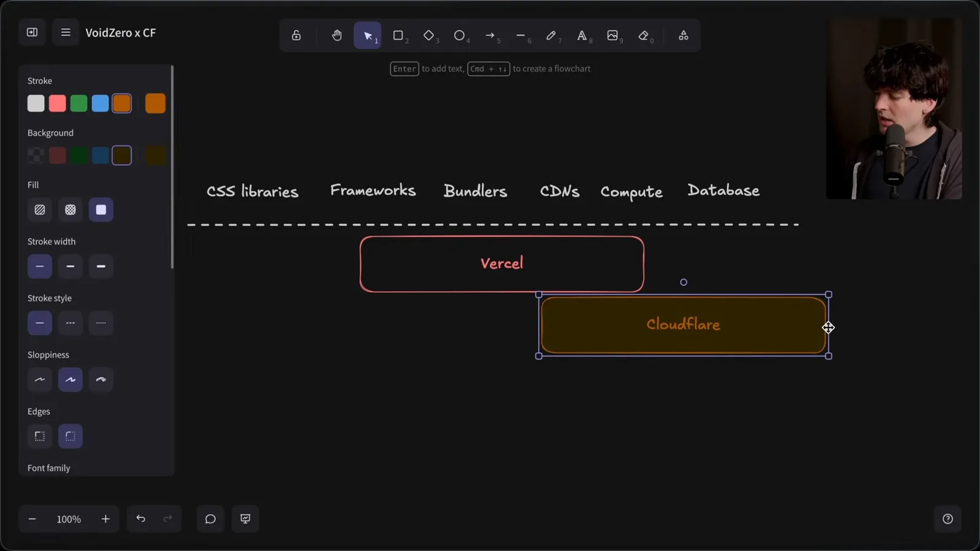Toggle the canvas lock tool
980x551 pixels.
coord(296,36)
